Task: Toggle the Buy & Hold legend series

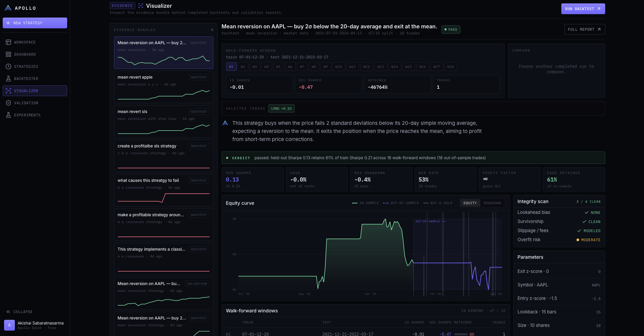Action: click(x=438, y=203)
